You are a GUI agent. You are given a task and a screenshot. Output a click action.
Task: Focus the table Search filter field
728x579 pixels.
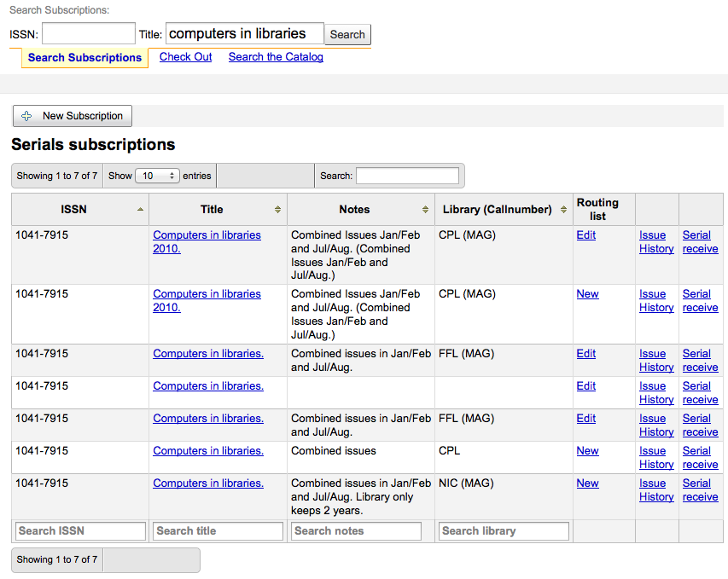(x=408, y=176)
